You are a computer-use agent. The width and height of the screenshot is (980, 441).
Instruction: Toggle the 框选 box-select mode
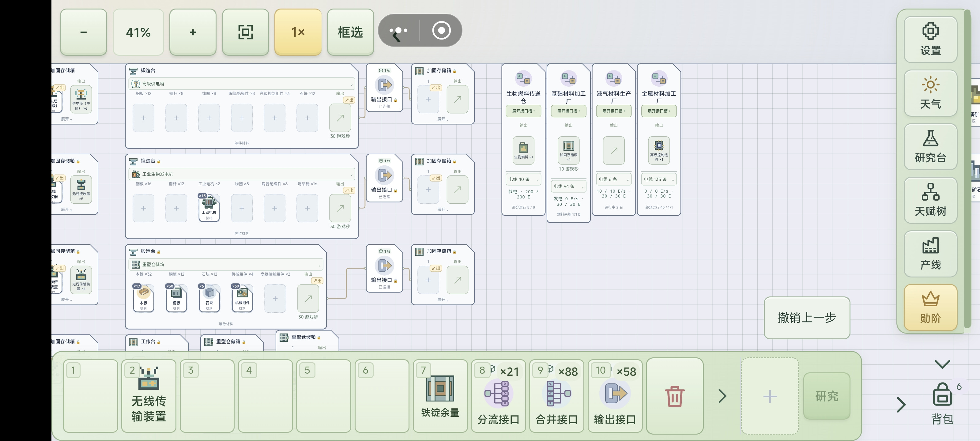(x=350, y=32)
